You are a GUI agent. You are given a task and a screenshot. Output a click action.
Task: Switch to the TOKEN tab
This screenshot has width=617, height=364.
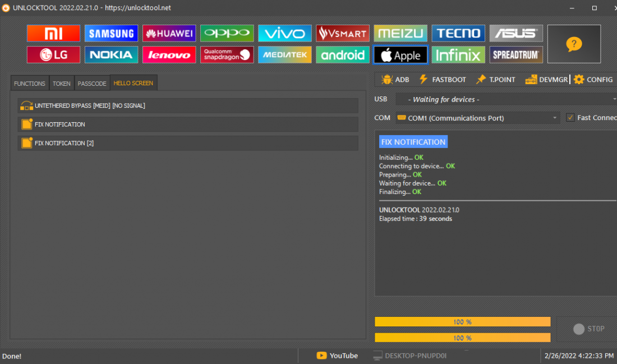pos(62,84)
